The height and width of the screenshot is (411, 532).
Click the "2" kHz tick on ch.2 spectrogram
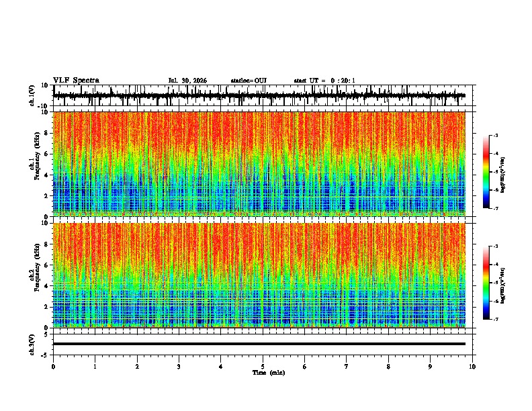pyautogui.click(x=46, y=307)
